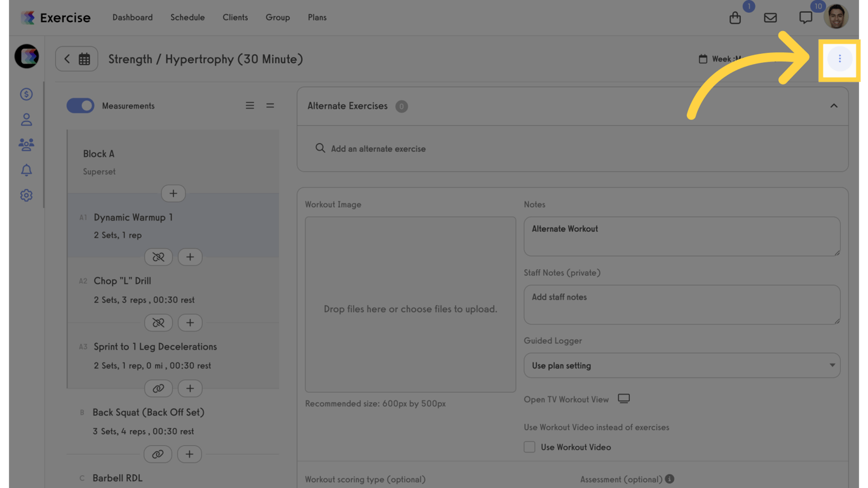The width and height of the screenshot is (868, 488).
Task: Toggle the Measurements switch
Action: click(81, 105)
